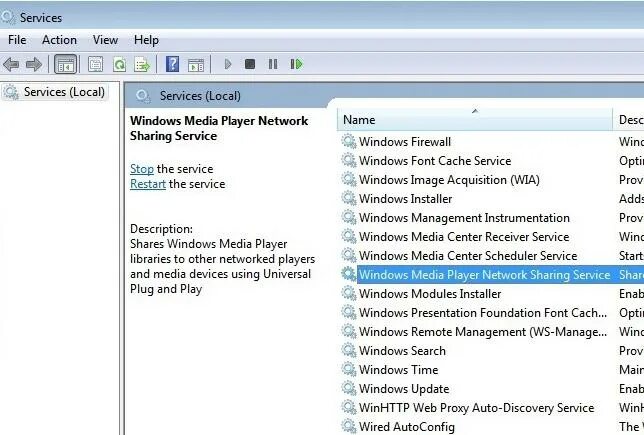The height and width of the screenshot is (435, 644).
Task: Select the Windows Time service name
Action: [398, 370]
